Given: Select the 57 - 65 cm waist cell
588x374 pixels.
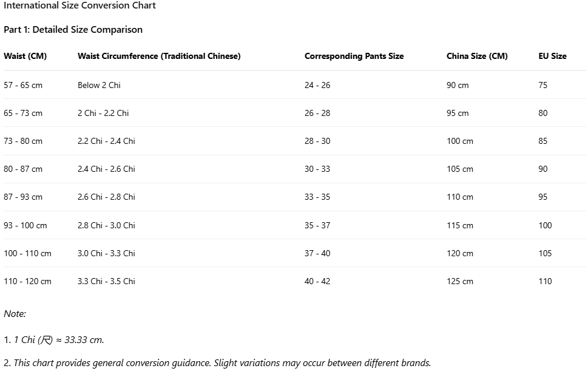Looking at the screenshot, I should [x=23, y=85].
